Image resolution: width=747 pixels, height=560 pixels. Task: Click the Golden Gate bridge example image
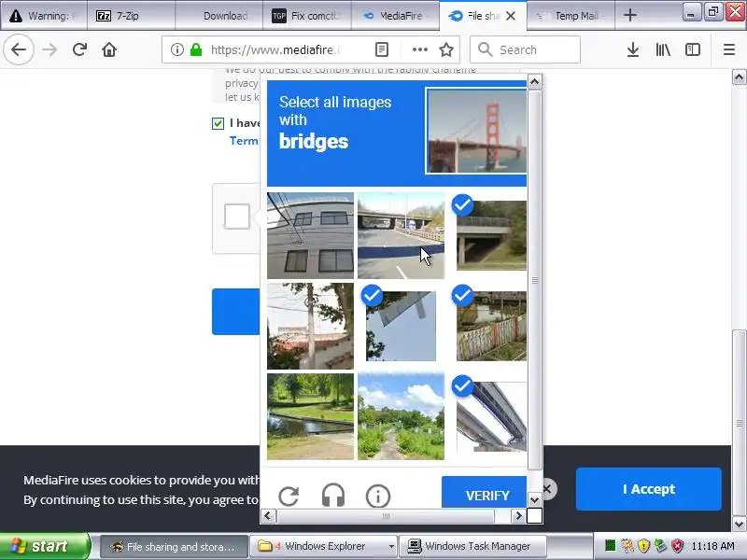pyautogui.click(x=476, y=131)
